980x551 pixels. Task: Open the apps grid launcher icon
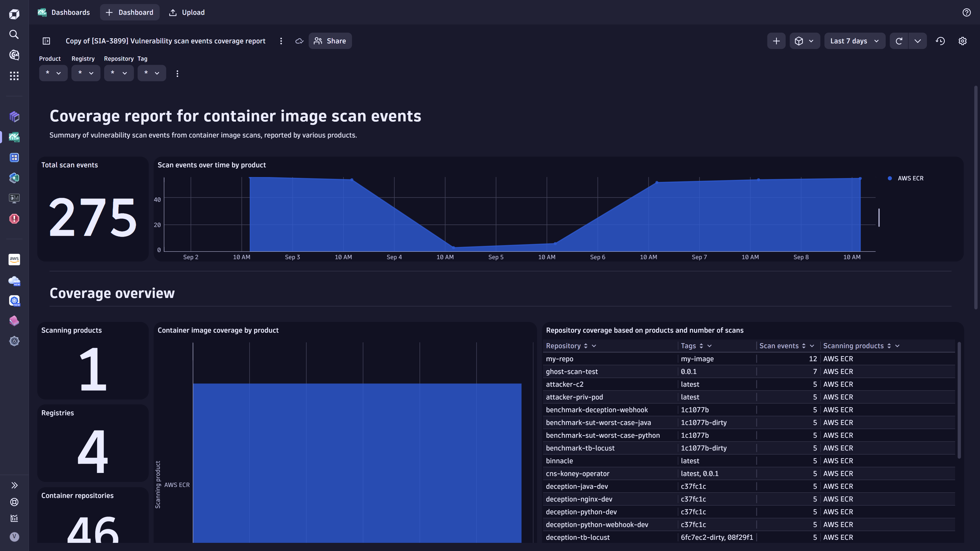coord(14,76)
